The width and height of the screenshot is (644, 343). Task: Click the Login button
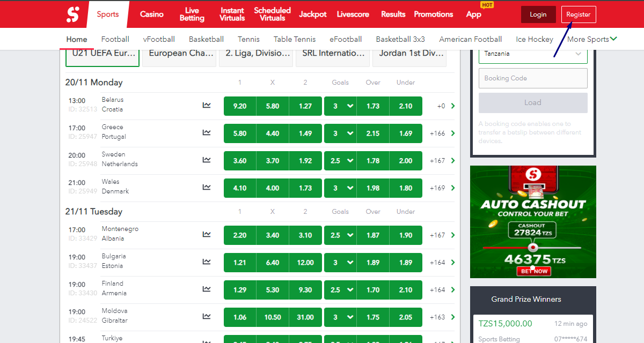click(x=538, y=14)
